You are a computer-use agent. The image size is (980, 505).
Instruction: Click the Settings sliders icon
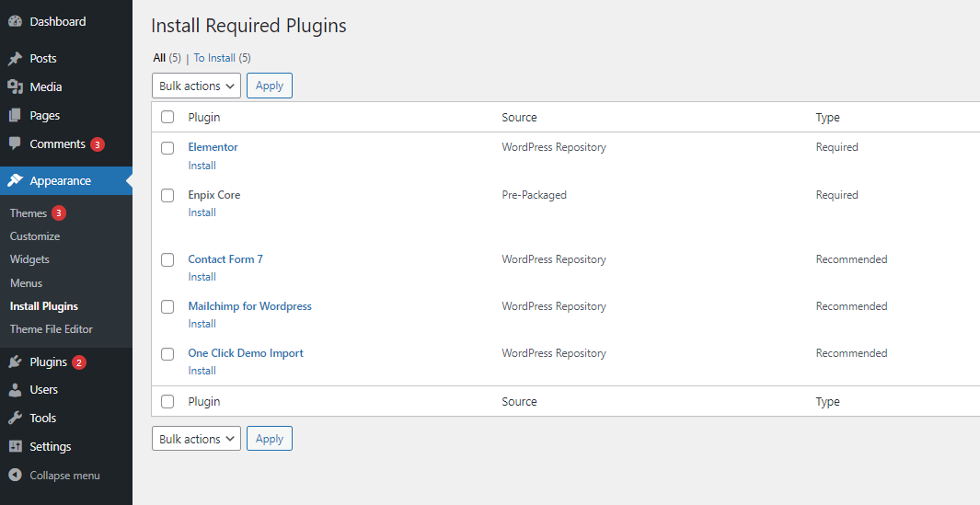pos(15,446)
